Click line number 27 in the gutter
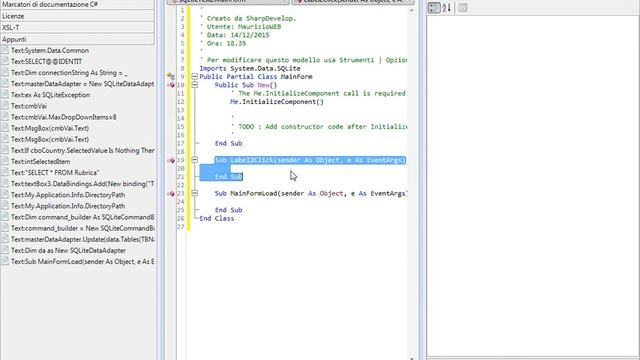 (x=181, y=227)
